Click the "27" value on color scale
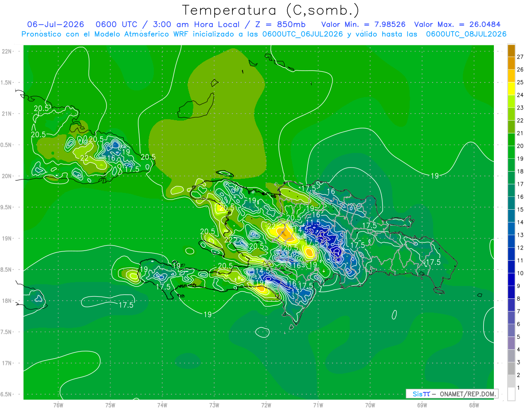Screen dimensions: 532x411 (520, 57)
